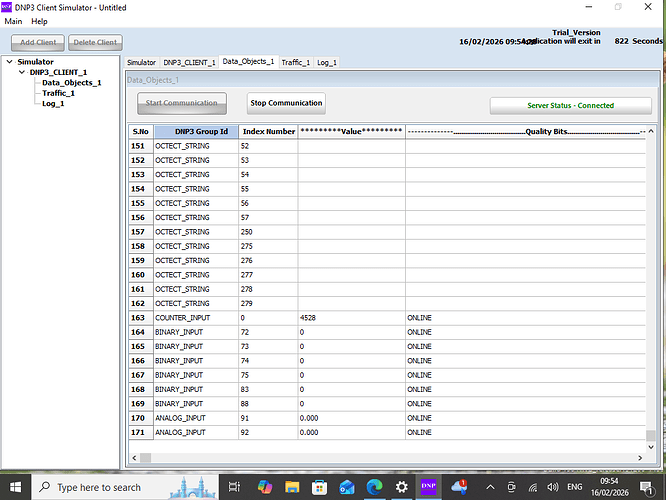Collapse the Simulator tree node
The image size is (666, 500).
pyautogui.click(x=10, y=62)
